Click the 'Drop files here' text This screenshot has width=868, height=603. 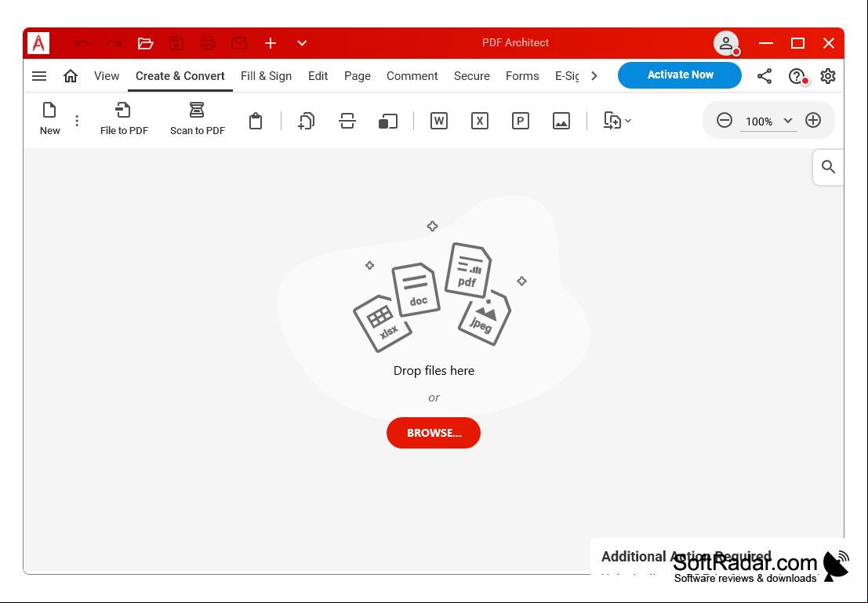[434, 370]
